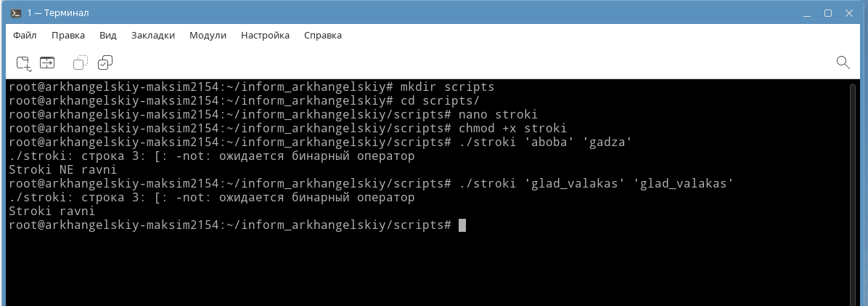Maximize the terminal window
The height and width of the screenshot is (306, 868).
pos(828,13)
